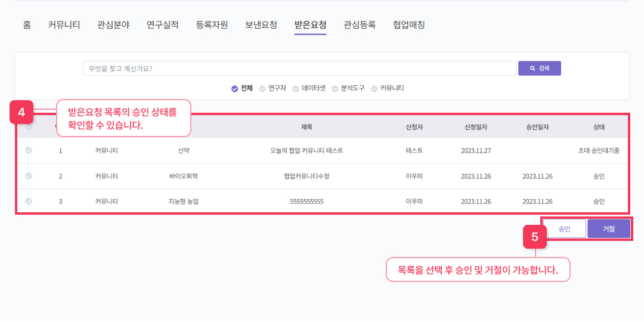Click applicant 이우미 in 5555555555 row
Image resolution: width=644 pixels, height=322 pixels.
[x=414, y=202]
